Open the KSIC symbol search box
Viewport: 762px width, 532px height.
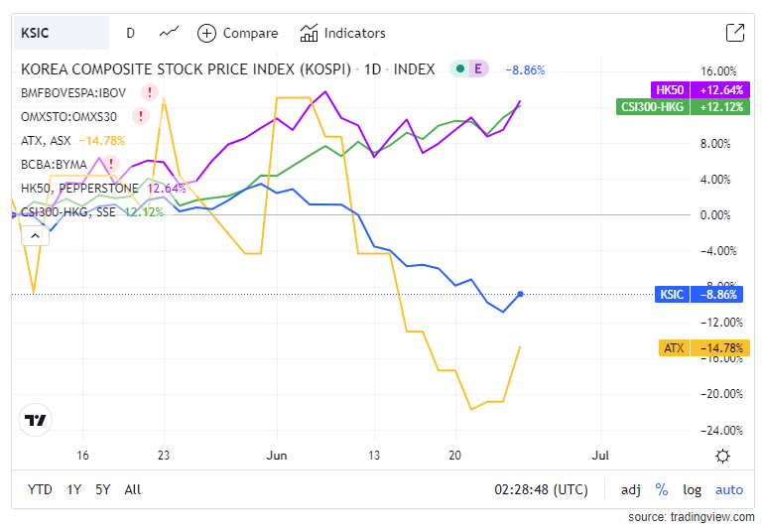tap(62, 33)
